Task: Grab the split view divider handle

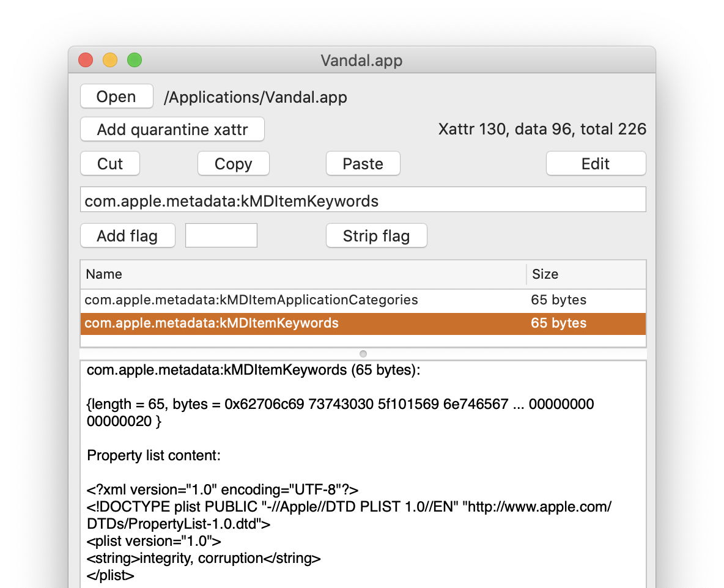Action: [363, 354]
